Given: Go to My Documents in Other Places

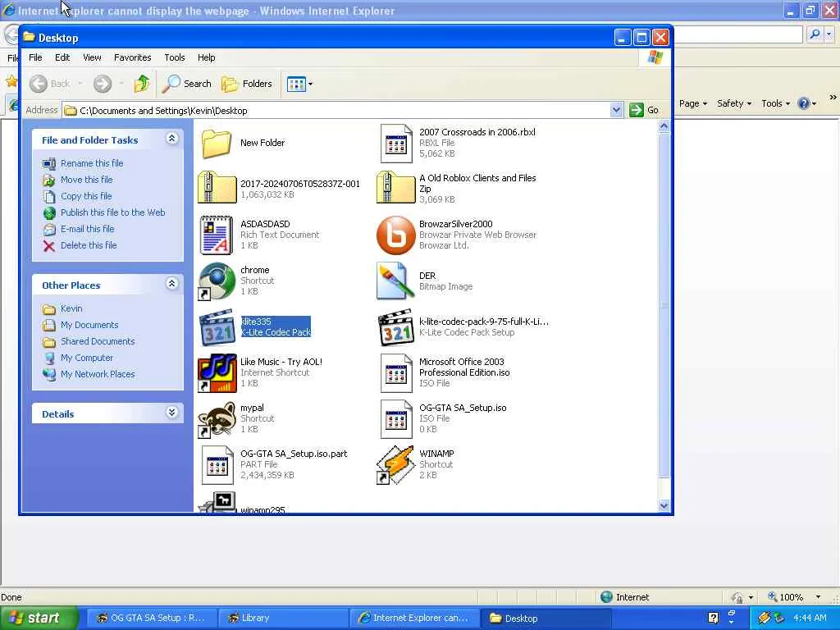Looking at the screenshot, I should point(89,325).
